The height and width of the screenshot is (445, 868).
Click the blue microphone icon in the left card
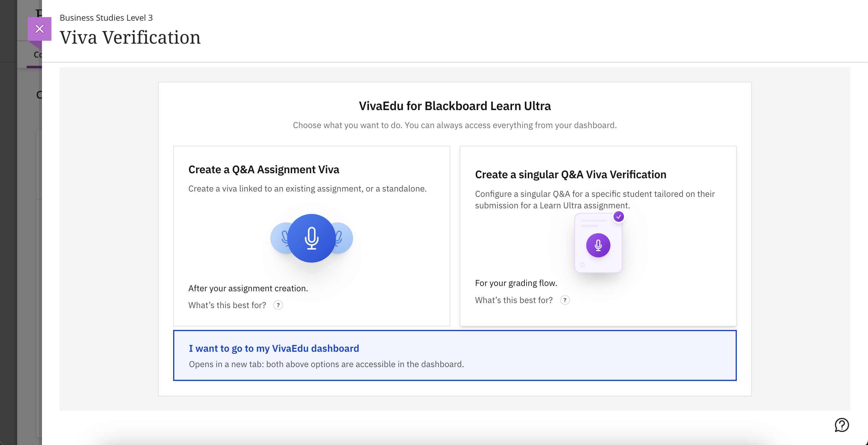click(312, 238)
